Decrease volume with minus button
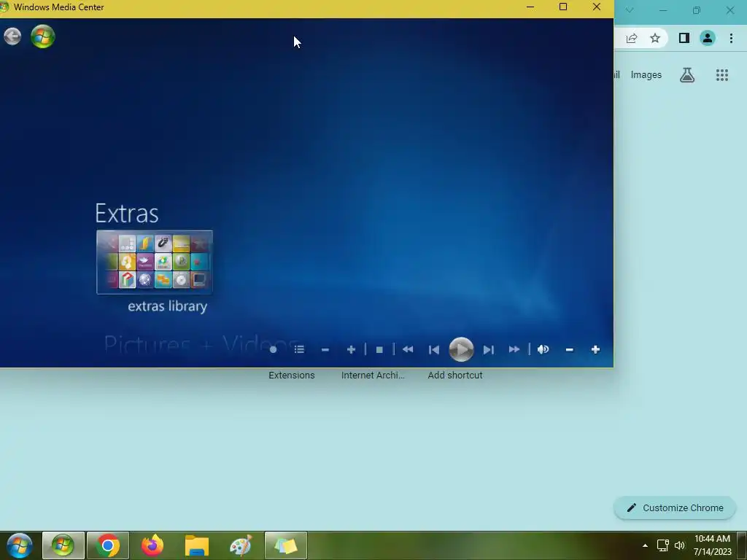The image size is (747, 560). pyautogui.click(x=569, y=349)
